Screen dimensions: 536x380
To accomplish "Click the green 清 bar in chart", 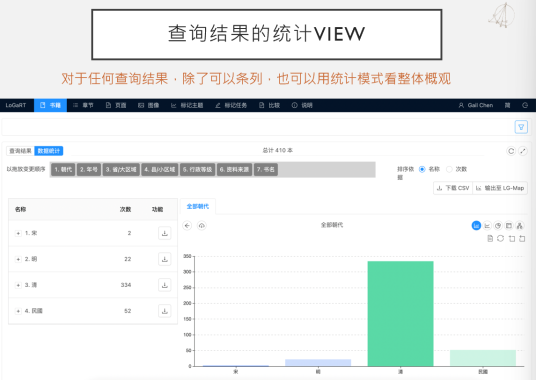I will pos(400,313).
